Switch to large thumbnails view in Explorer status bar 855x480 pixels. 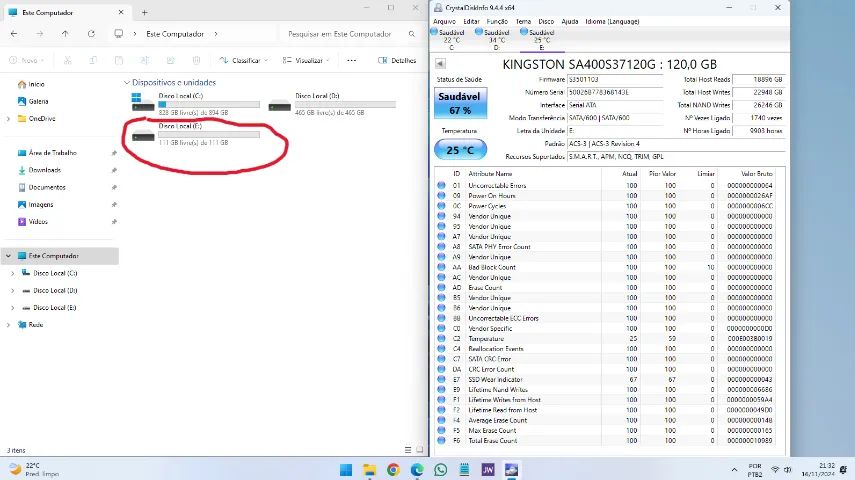click(x=419, y=450)
